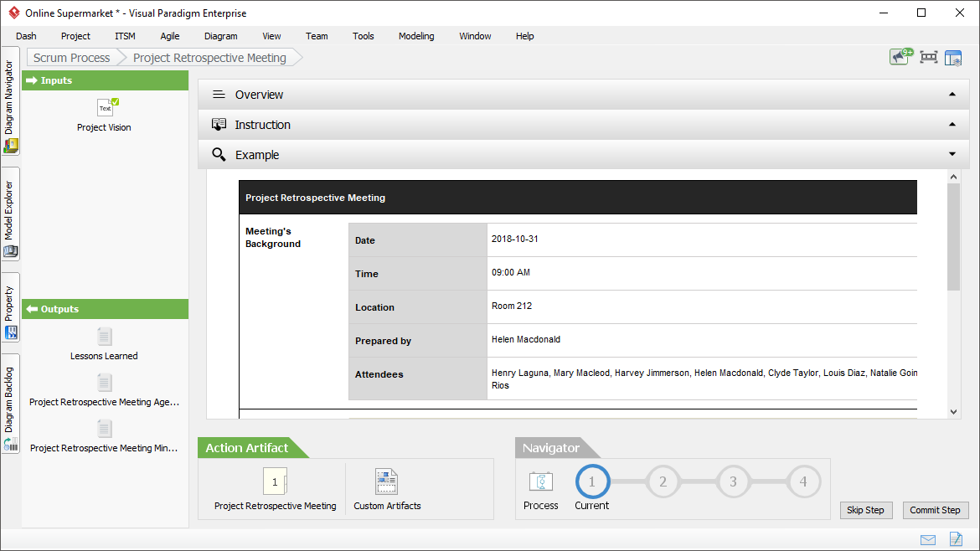The image size is (980, 551).
Task: Click the Instruction book icon
Action: coord(219,124)
